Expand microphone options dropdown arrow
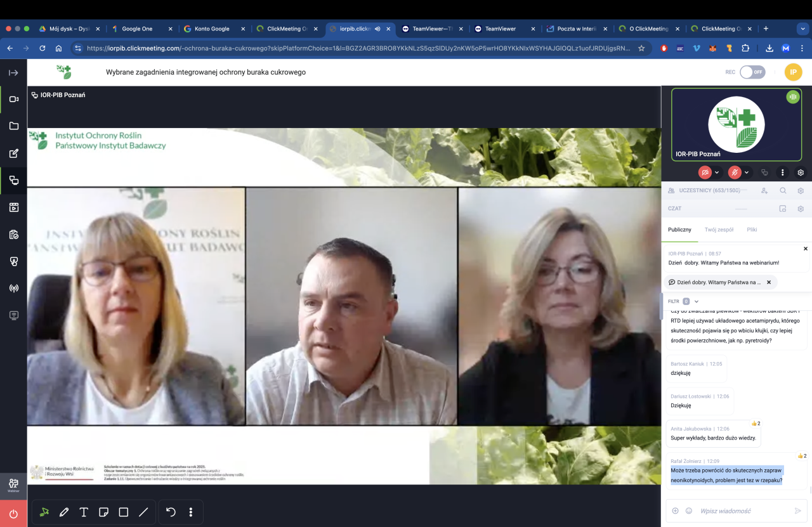This screenshot has width=812, height=527. 747,172
